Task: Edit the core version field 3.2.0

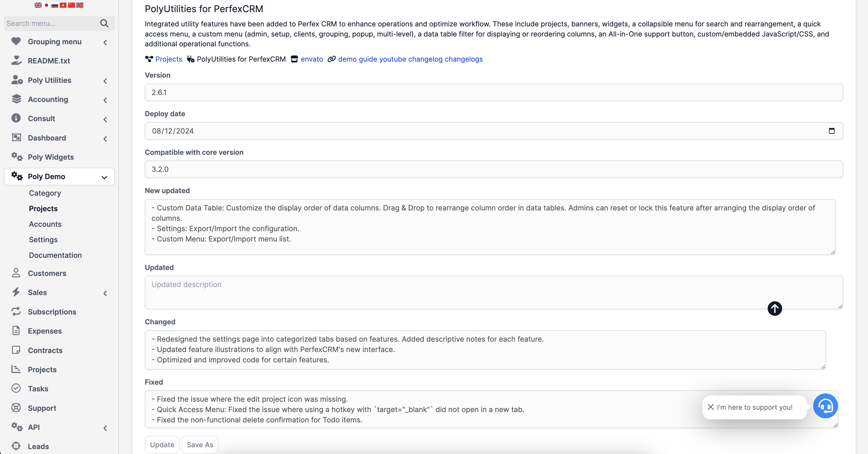Action: [494, 169]
